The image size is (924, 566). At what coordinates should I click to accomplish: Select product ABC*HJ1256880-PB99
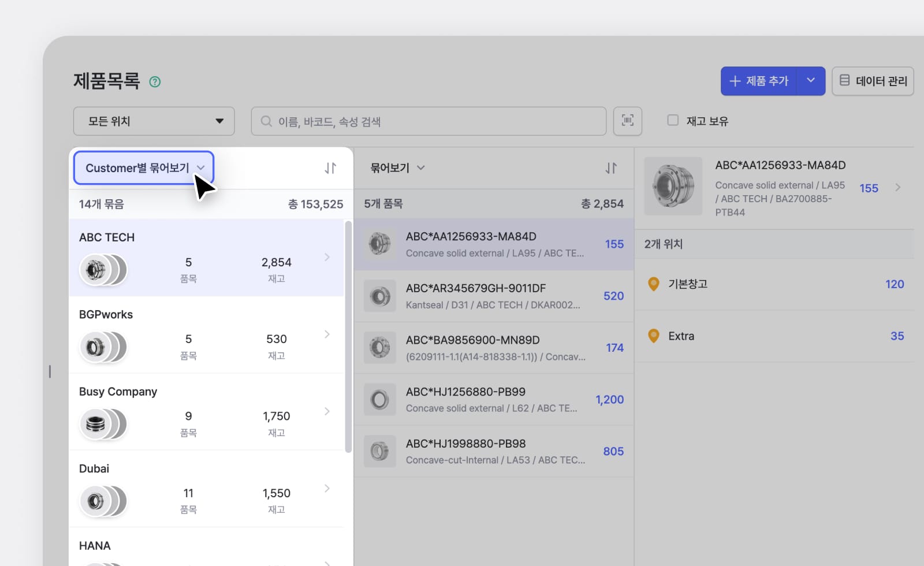[494, 400]
